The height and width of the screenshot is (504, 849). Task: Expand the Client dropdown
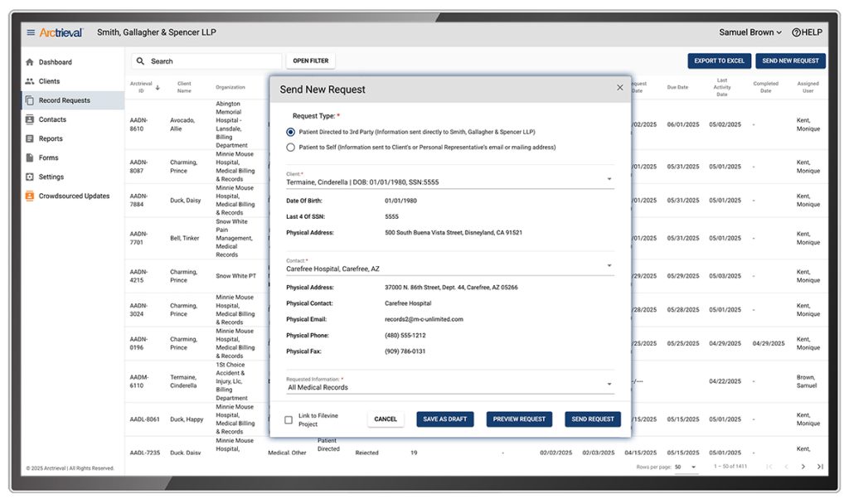click(609, 179)
